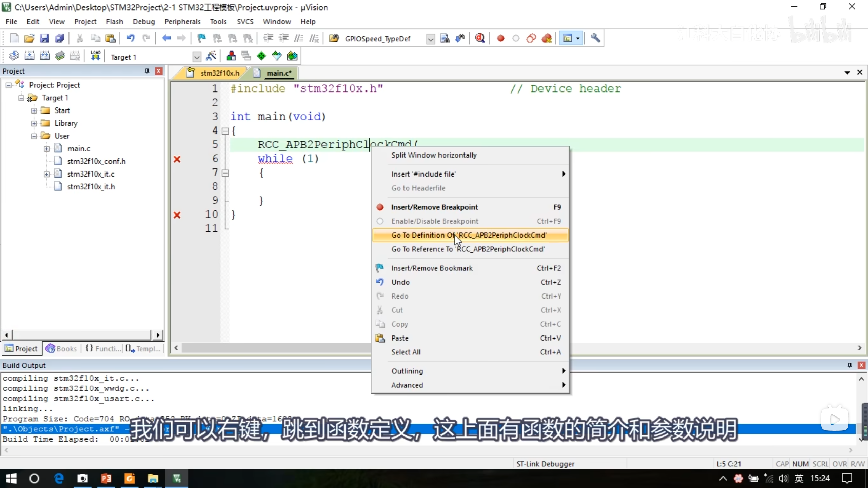Collapse code fold on line 4
This screenshot has width=868, height=488.
(x=225, y=131)
